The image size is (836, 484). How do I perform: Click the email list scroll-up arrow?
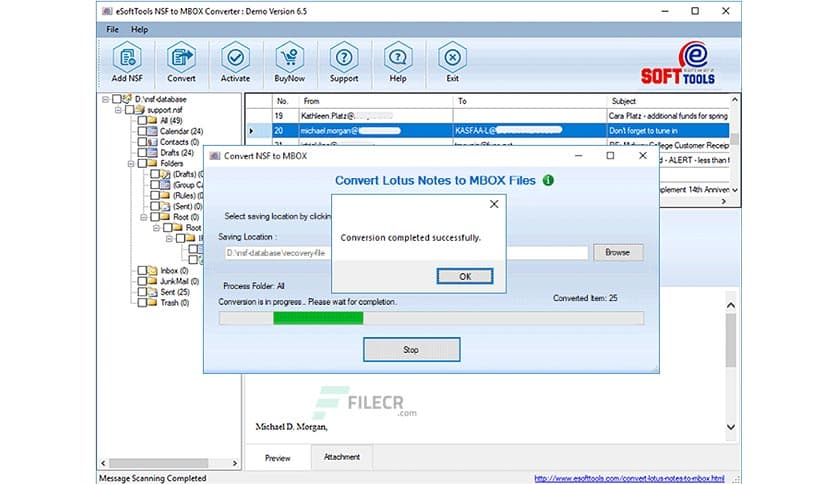pos(735,100)
